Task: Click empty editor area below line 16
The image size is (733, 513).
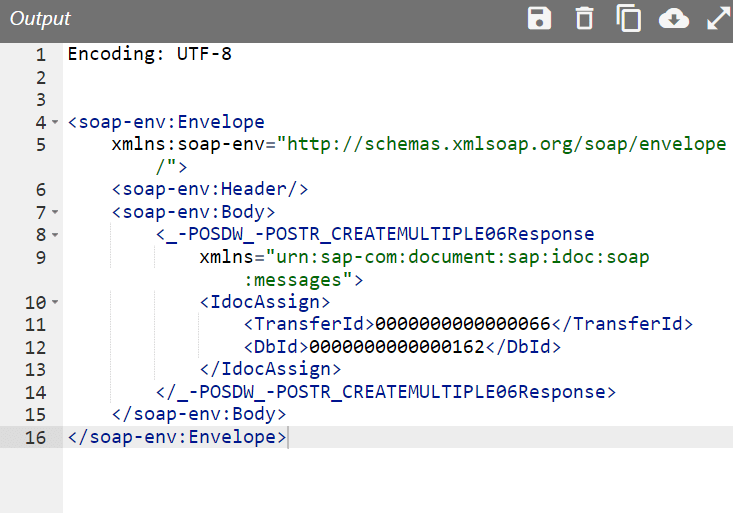Action: (x=400, y=480)
